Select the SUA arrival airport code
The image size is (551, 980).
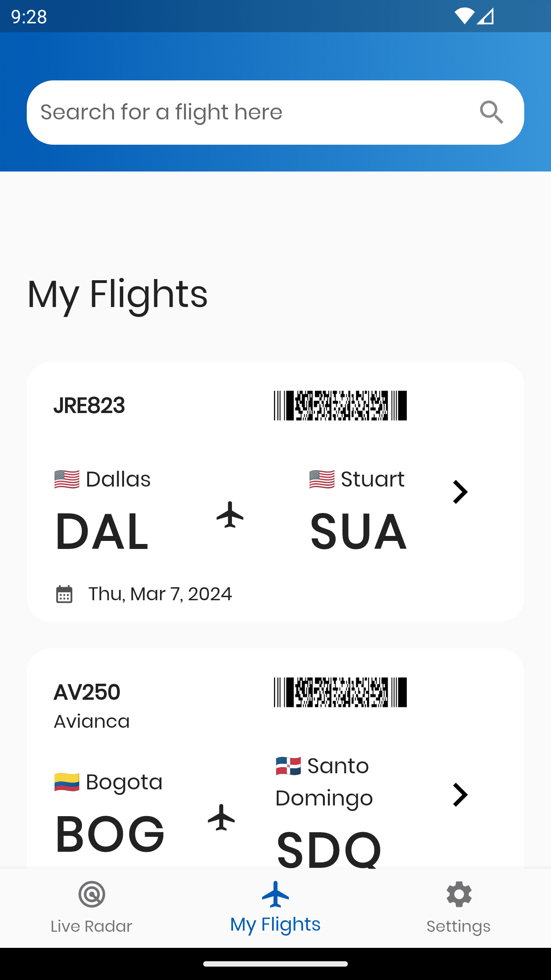pyautogui.click(x=358, y=531)
